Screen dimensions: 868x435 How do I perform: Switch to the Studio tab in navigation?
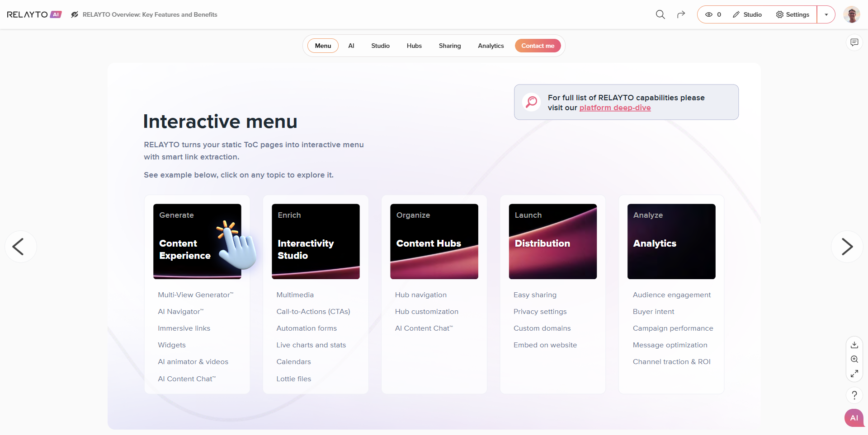[380, 46]
